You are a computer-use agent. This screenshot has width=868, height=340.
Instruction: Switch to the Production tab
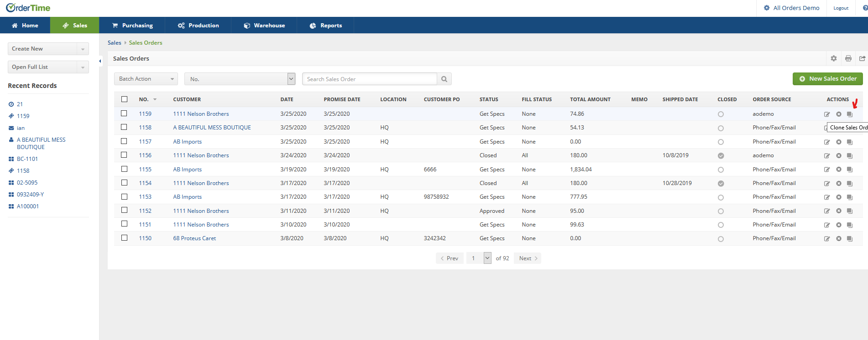coord(199,26)
